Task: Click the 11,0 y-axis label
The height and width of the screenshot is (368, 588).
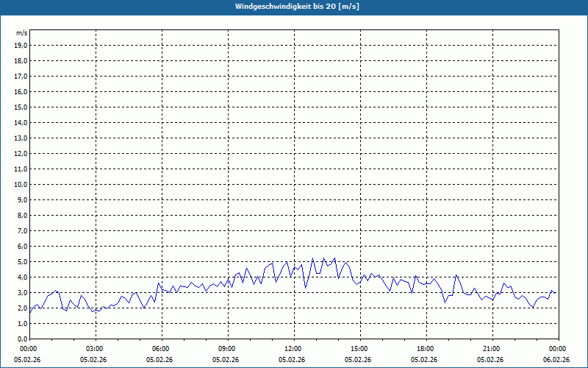Action: (21, 169)
